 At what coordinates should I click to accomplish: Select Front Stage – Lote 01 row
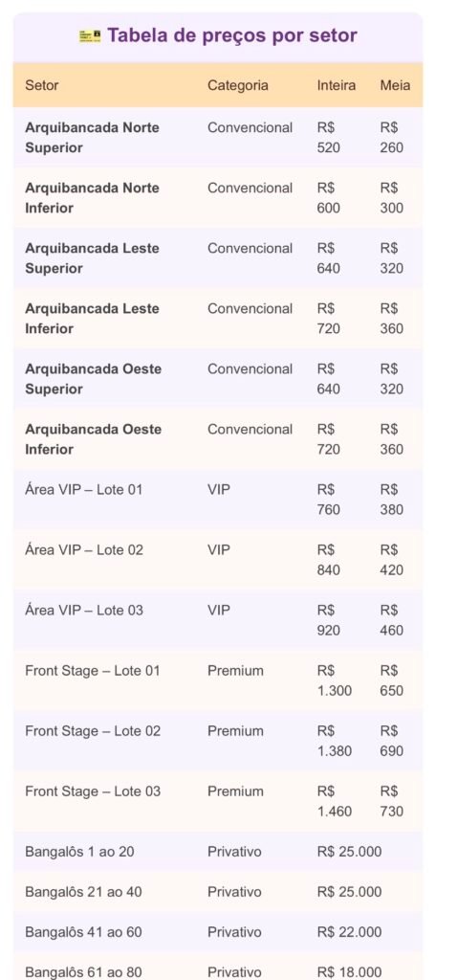pyautogui.click(x=217, y=680)
